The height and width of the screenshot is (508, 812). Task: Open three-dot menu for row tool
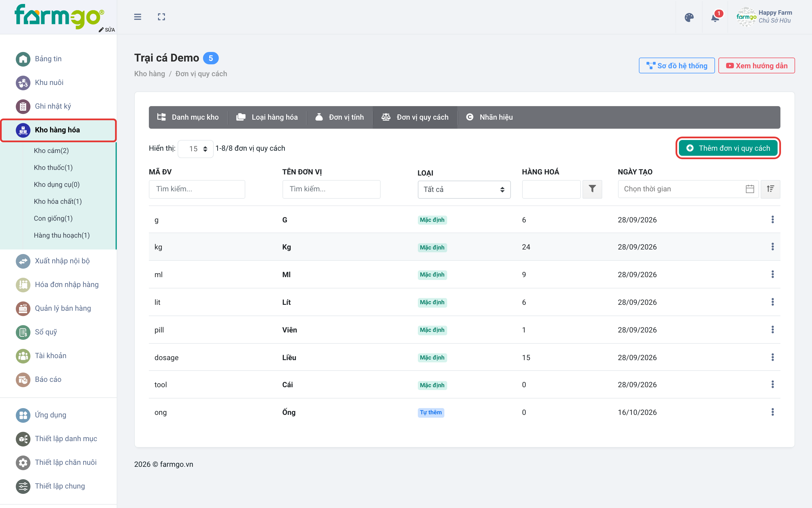773,384
